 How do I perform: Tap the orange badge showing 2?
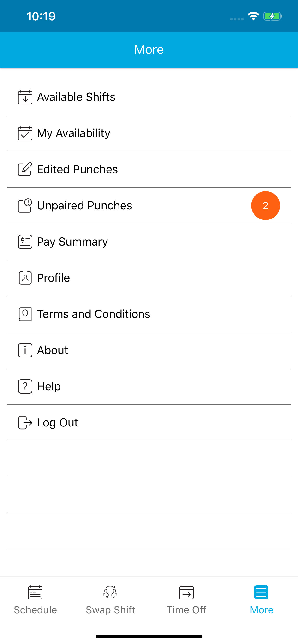[265, 206]
